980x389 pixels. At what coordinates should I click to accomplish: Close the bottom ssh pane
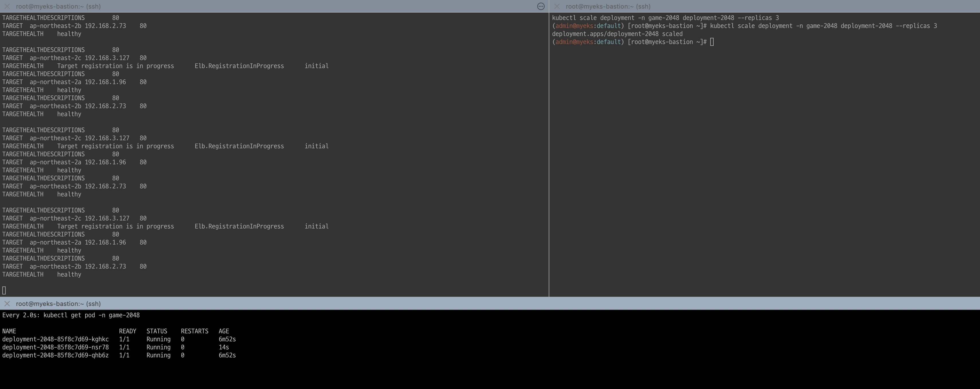(x=7, y=304)
